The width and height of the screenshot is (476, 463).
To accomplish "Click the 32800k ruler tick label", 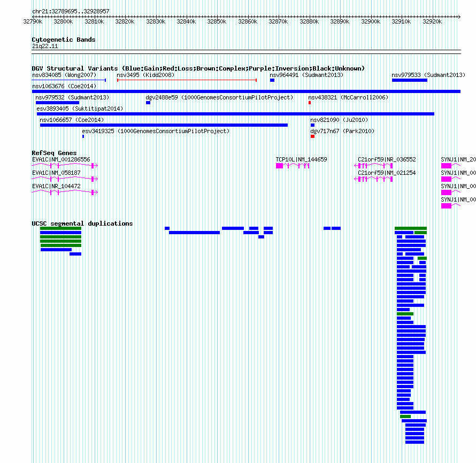I will 63,21.
